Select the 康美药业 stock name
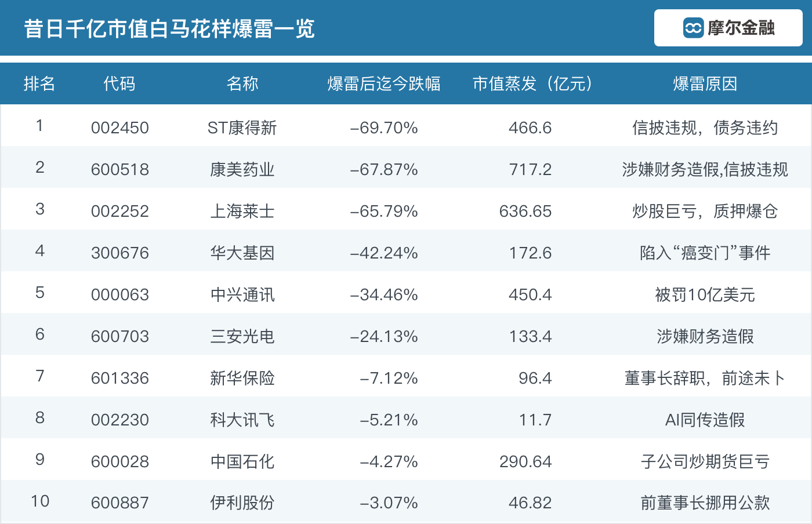This screenshot has width=812, height=524. [x=242, y=169]
